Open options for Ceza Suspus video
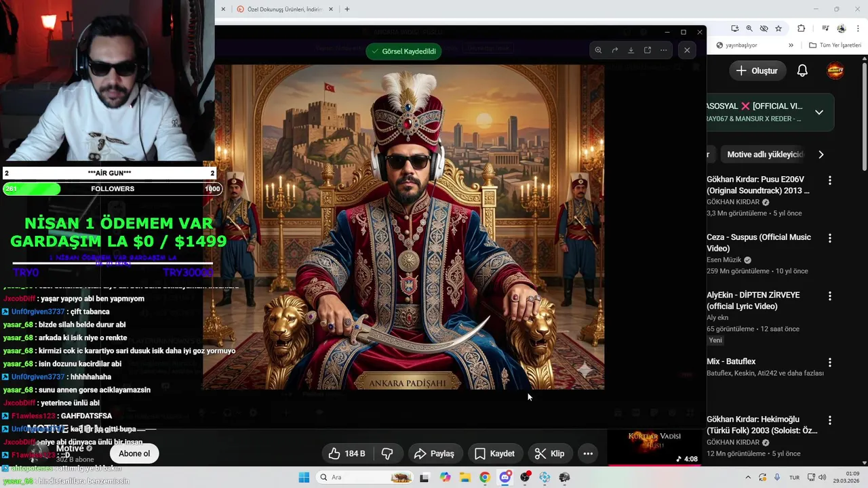 pyautogui.click(x=829, y=239)
